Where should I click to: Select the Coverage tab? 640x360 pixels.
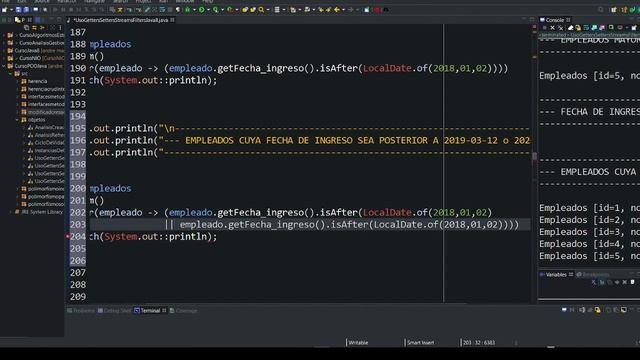click(x=183, y=311)
